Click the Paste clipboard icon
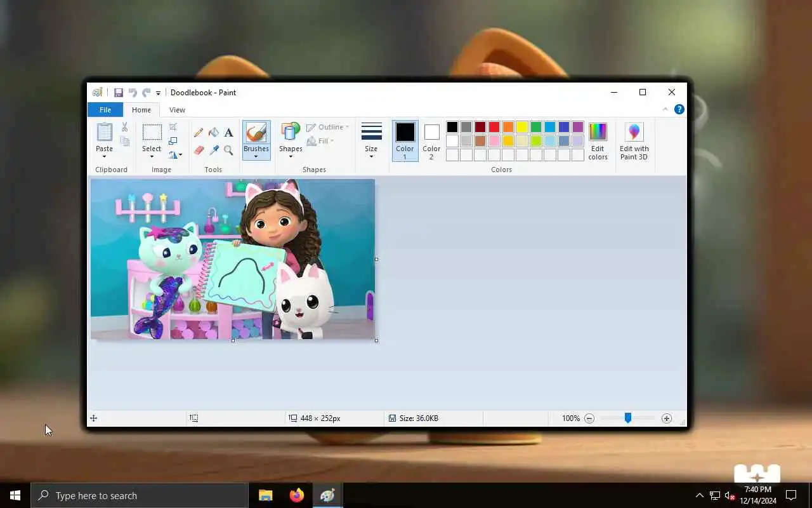This screenshot has width=812, height=508. pos(104,132)
